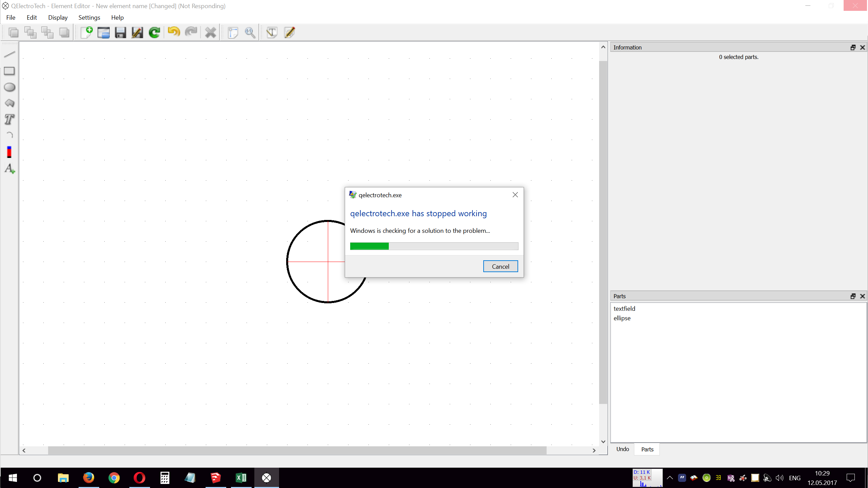Select the Polygon drawing tool

point(9,103)
